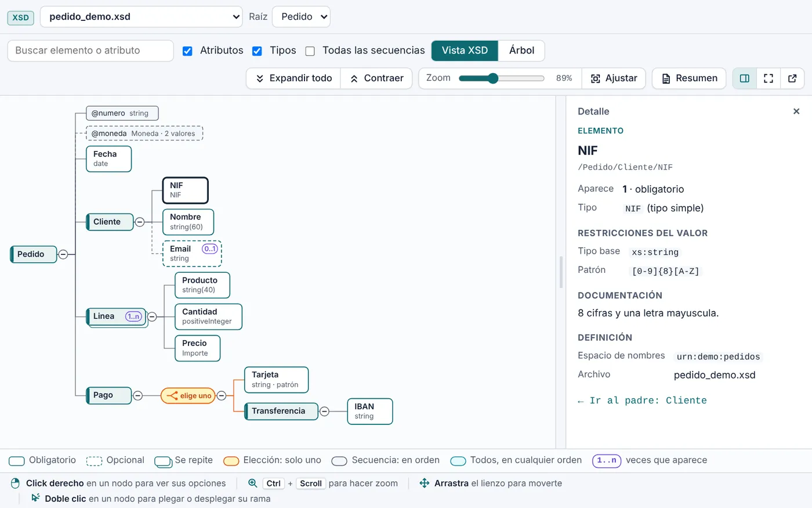Click the cursor icon by Doble clic
Image resolution: width=812 pixels, height=508 pixels.
(x=35, y=498)
